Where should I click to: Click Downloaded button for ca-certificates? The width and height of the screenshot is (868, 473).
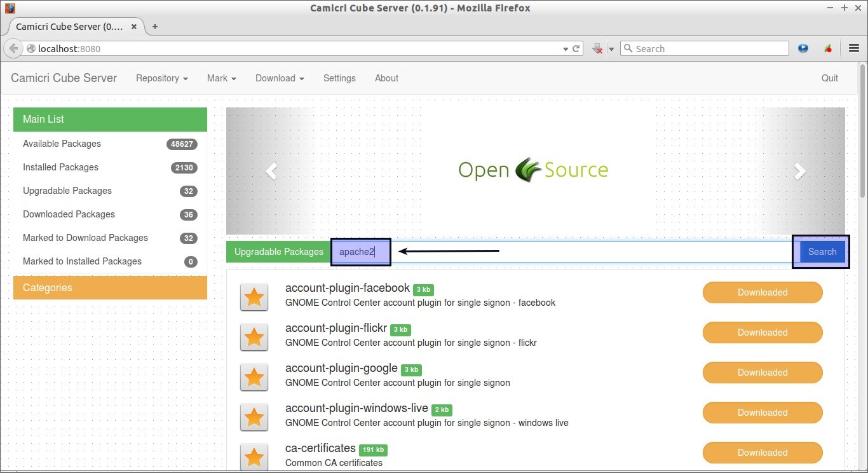coord(763,453)
